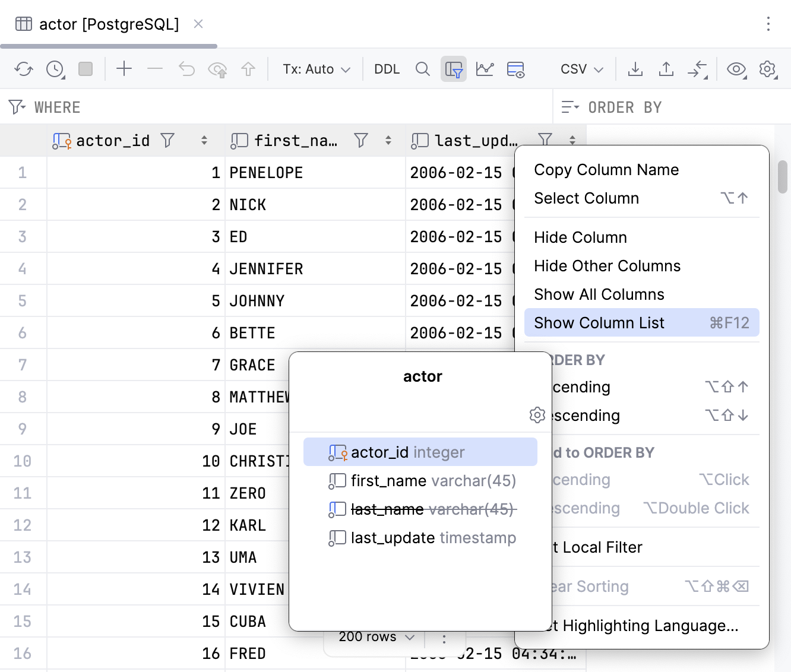Delete the selected row
Viewport: 791px width, 672px height.
155,69
